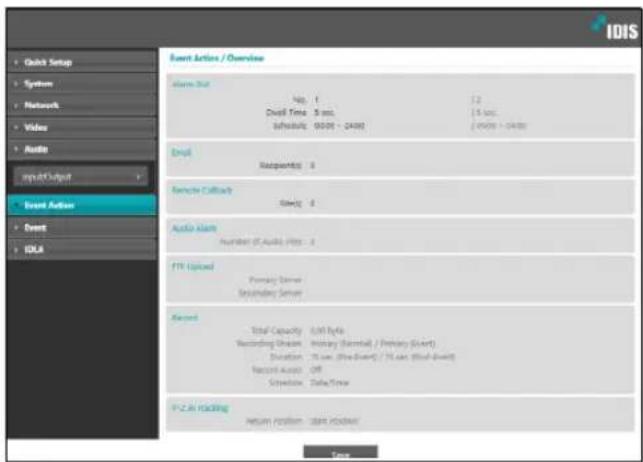Viewport: 643px width, 462px height.
Task: Open the Record settings link
Action: point(185,318)
